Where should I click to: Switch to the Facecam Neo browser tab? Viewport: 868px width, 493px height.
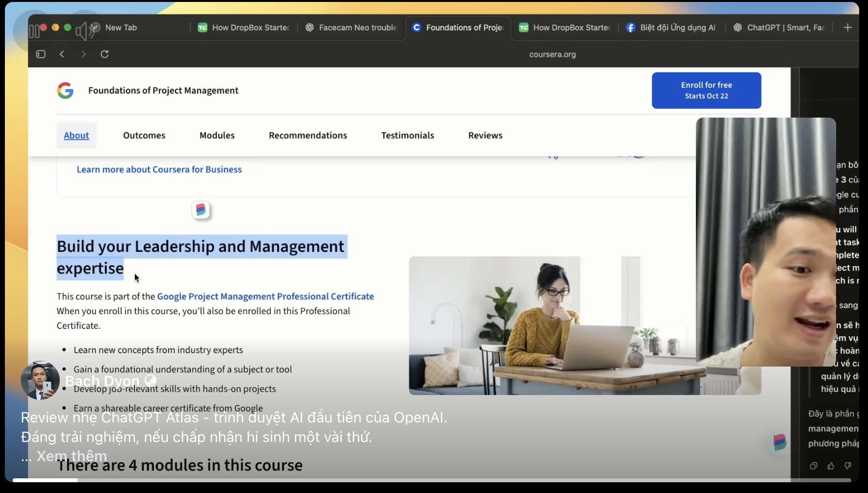pos(351,28)
